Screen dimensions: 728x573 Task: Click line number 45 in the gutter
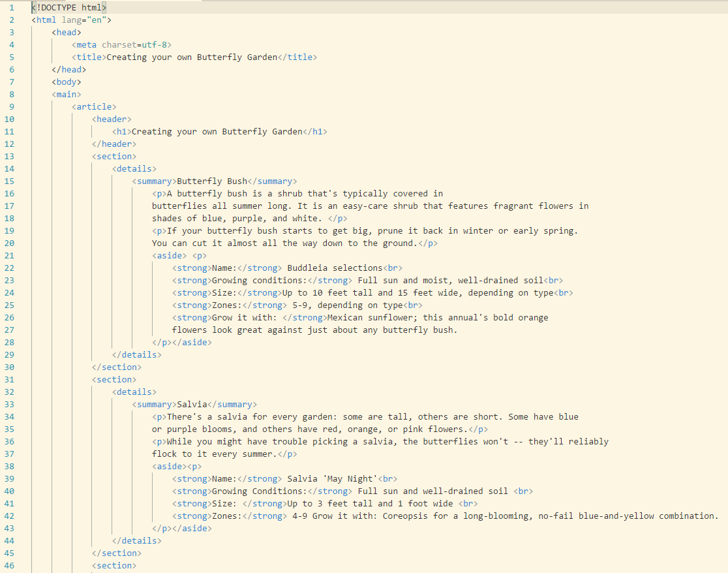click(x=9, y=553)
